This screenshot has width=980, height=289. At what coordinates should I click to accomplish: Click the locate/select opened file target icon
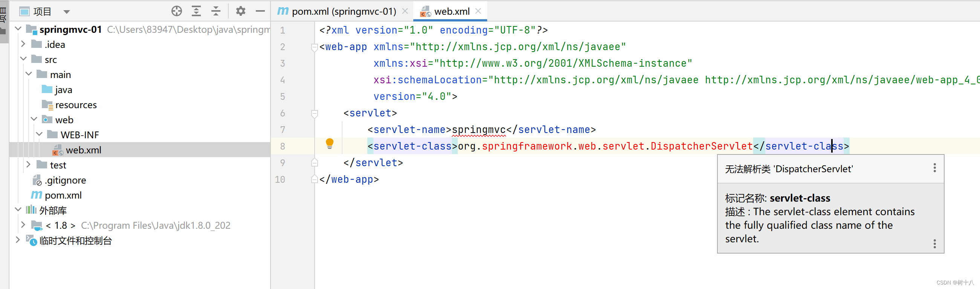(177, 11)
